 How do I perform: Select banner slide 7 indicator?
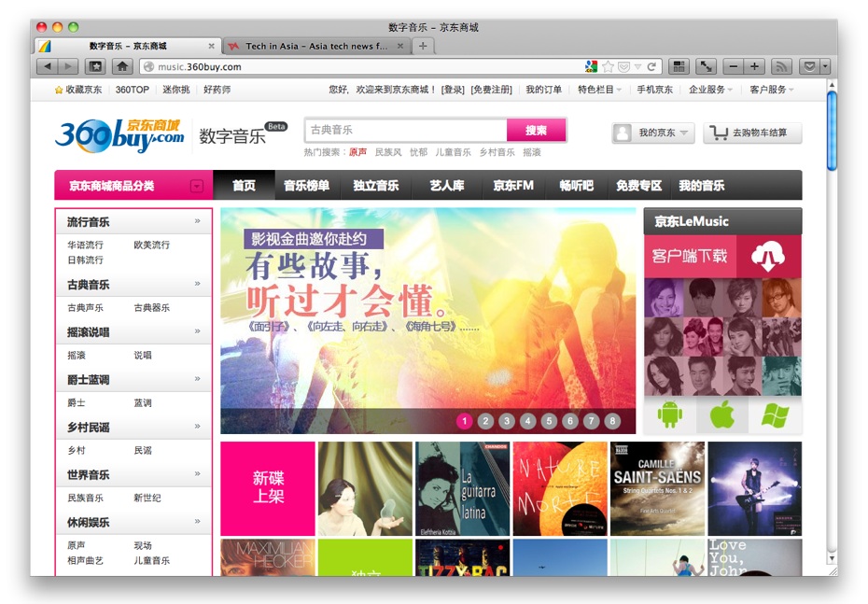(591, 421)
